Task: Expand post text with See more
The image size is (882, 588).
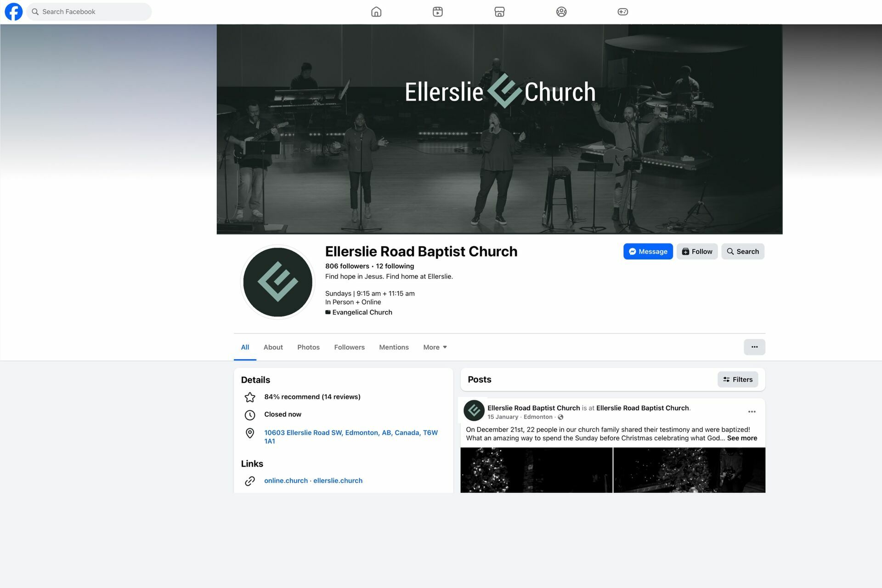Action: pos(742,438)
